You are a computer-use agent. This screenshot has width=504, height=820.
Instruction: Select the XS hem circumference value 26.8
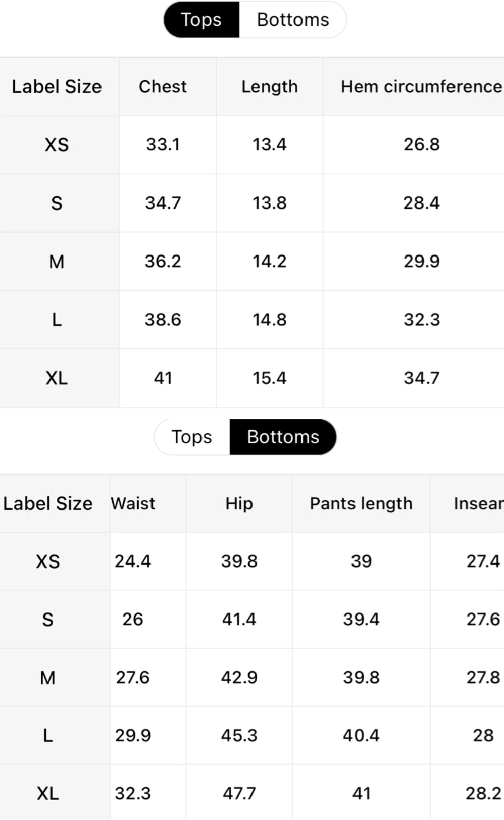(421, 145)
